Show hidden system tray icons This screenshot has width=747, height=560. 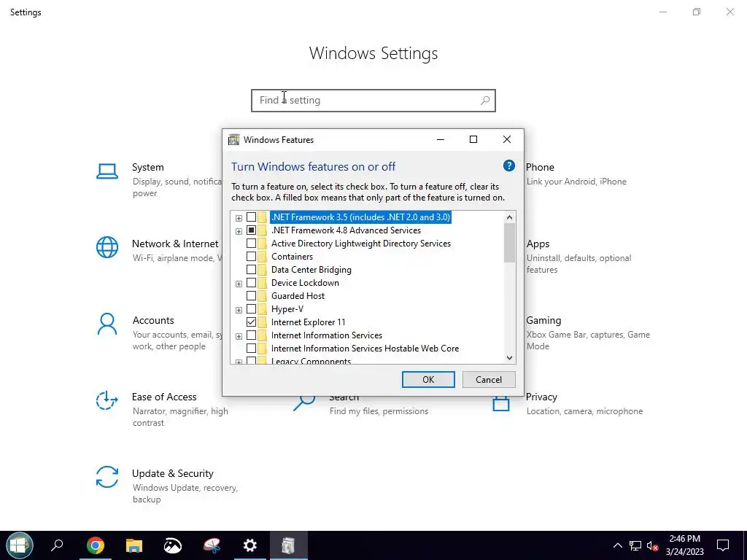617,545
